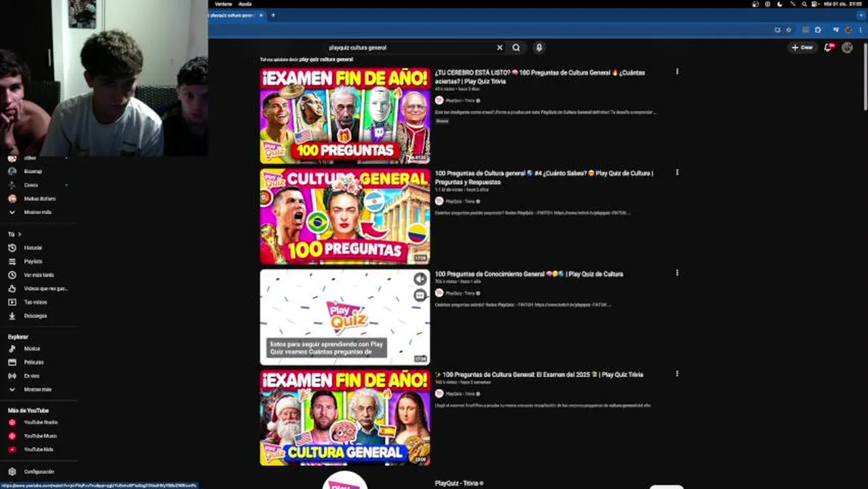Open Ver más tarde in the sidebar
The width and height of the screenshot is (868, 489).
(38, 275)
